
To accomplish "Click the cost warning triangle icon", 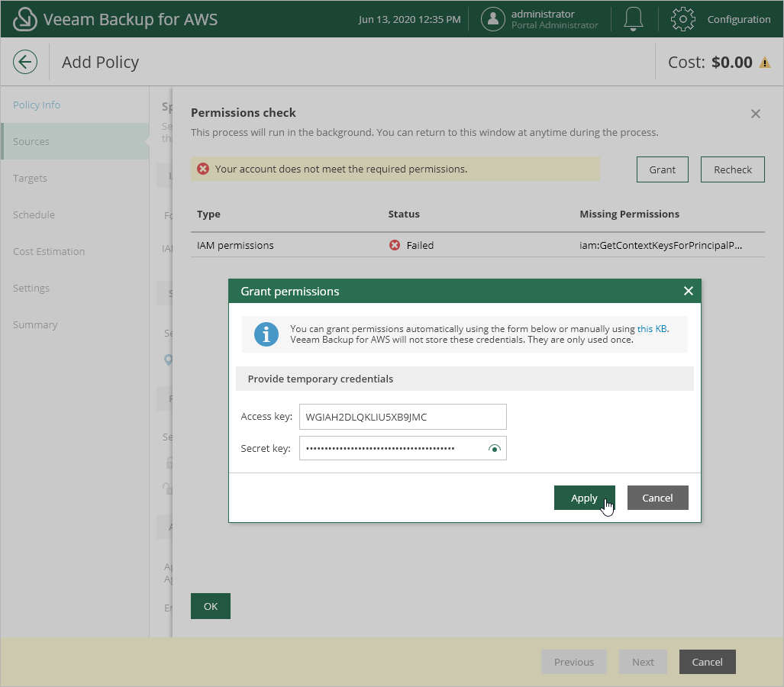I will (764, 63).
